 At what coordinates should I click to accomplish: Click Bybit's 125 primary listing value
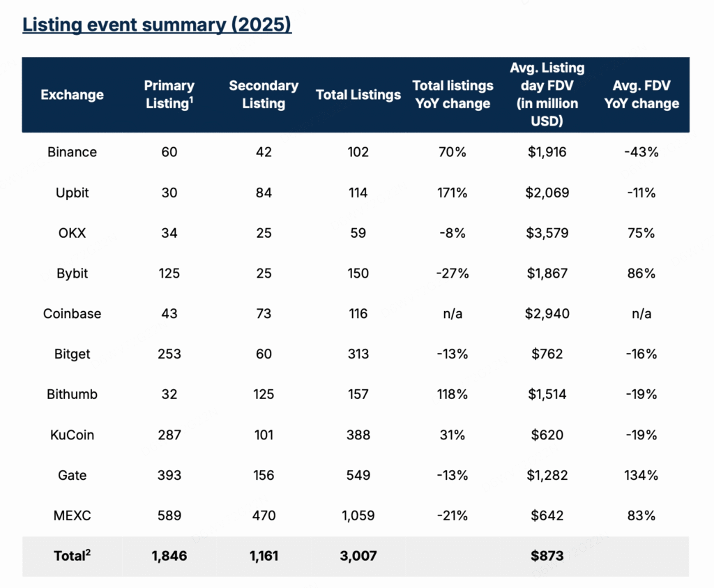(169, 273)
